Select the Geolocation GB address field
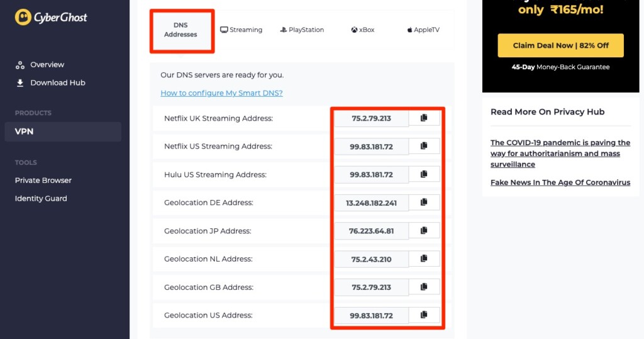Viewport: 644px width, 339px height. click(371, 287)
